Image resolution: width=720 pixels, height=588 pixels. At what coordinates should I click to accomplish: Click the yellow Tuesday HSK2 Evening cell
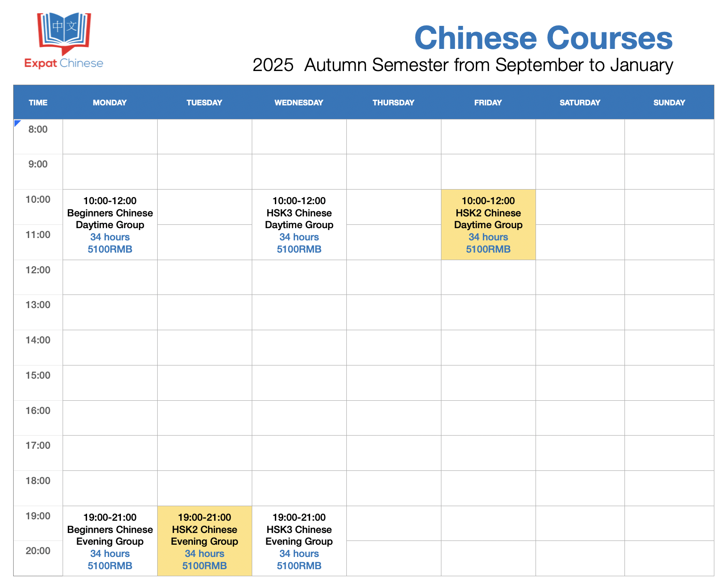[x=205, y=541]
